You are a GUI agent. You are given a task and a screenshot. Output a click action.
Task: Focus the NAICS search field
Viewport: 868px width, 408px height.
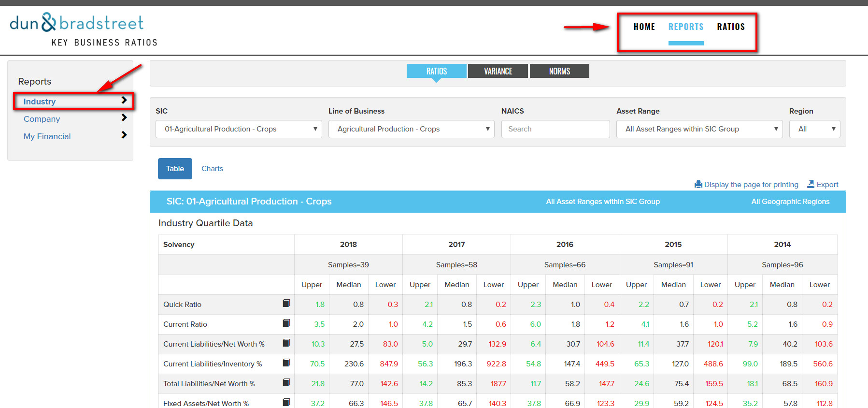click(555, 129)
